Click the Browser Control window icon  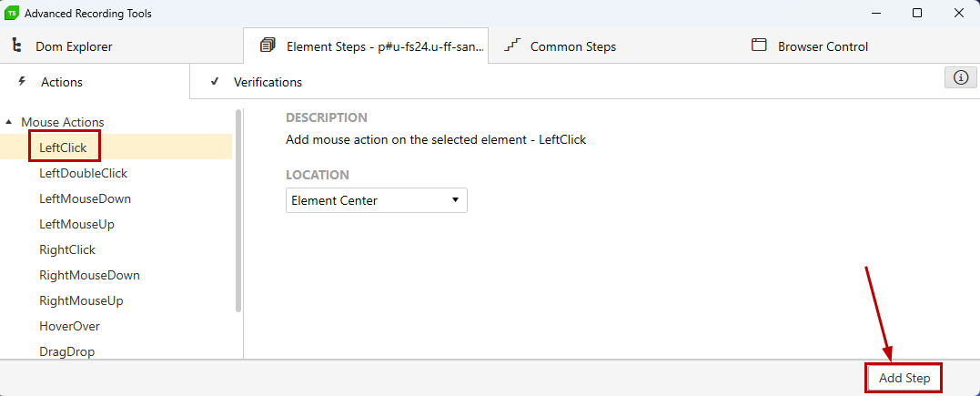(759, 45)
